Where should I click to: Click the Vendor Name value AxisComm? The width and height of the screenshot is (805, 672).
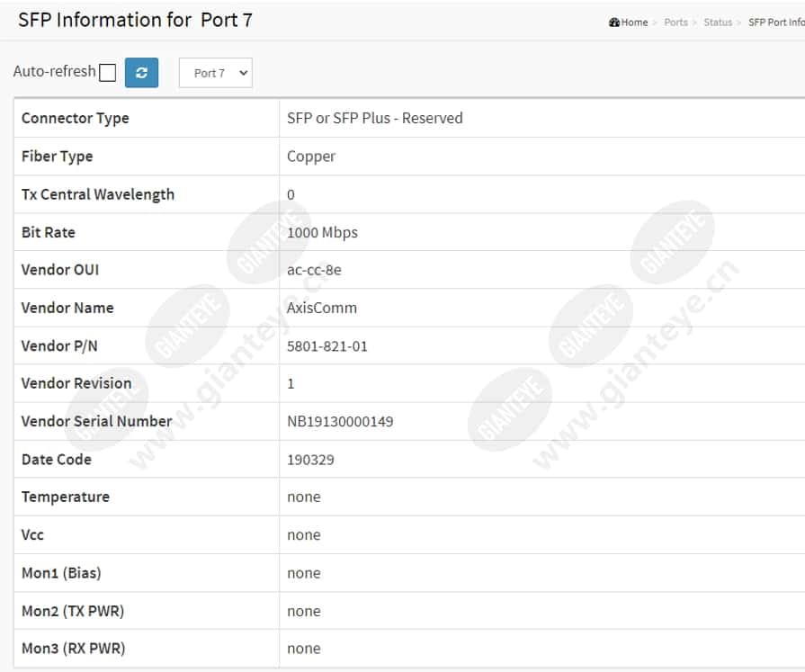coord(321,308)
